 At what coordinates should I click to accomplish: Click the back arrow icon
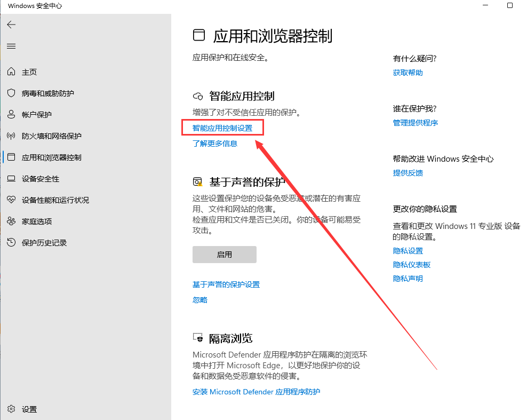11,25
